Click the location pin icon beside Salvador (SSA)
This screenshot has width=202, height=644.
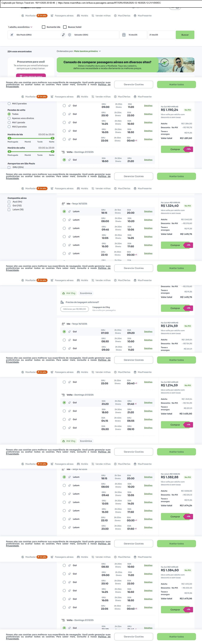point(70,35)
